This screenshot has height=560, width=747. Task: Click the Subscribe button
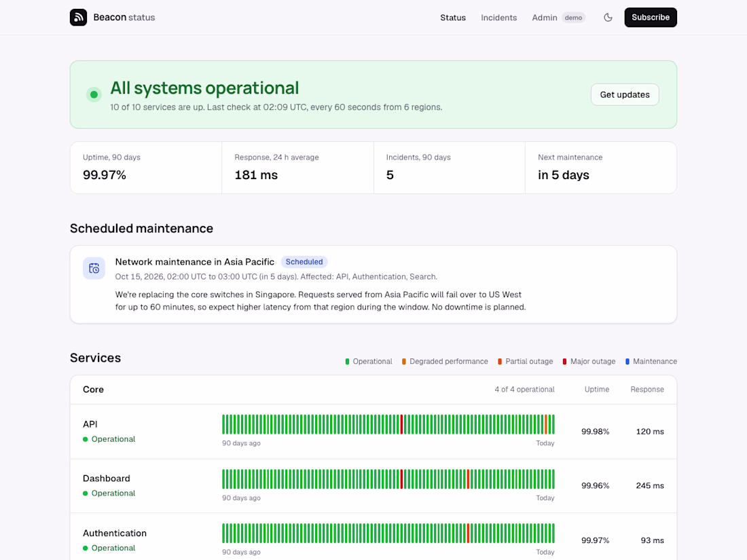tap(651, 17)
